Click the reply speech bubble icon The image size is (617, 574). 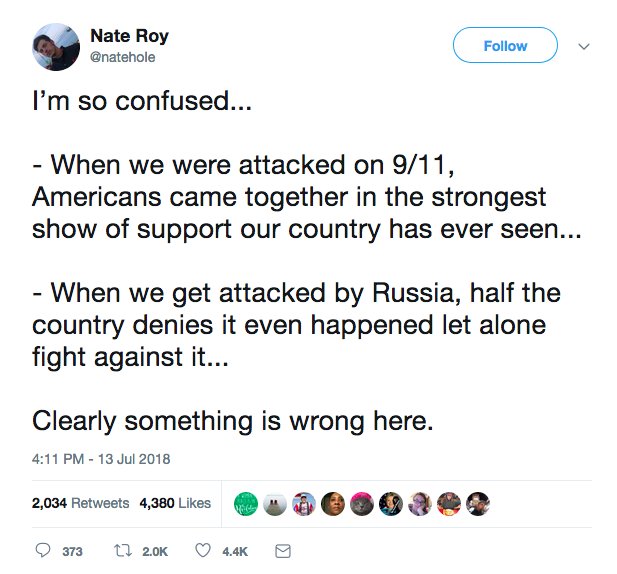[42, 551]
